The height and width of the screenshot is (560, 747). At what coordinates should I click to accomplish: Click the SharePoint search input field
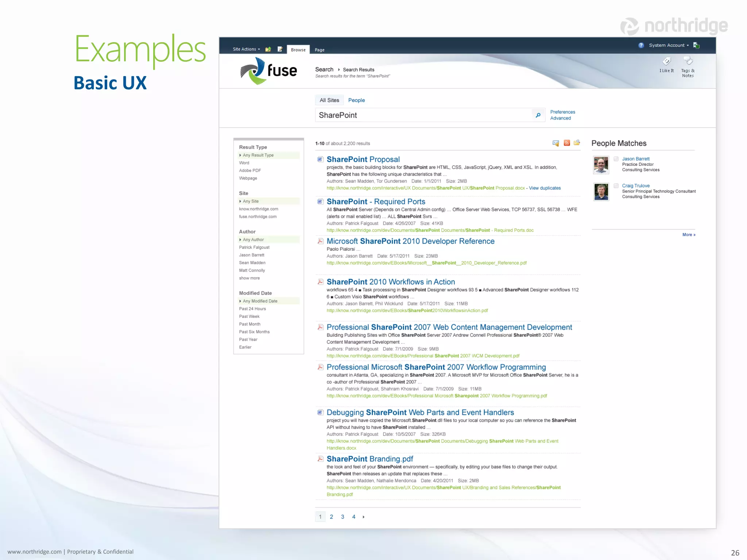tap(423, 115)
